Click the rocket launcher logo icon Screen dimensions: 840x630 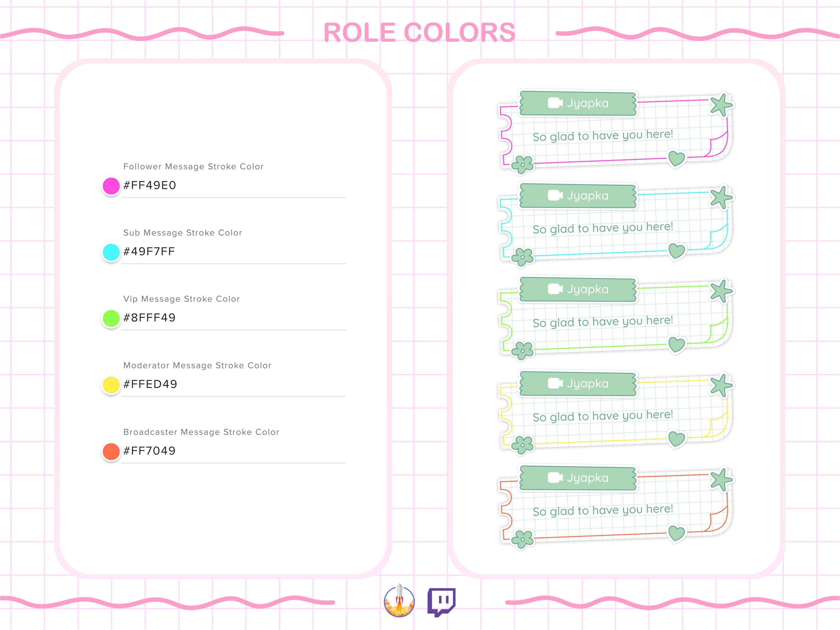pyautogui.click(x=399, y=601)
